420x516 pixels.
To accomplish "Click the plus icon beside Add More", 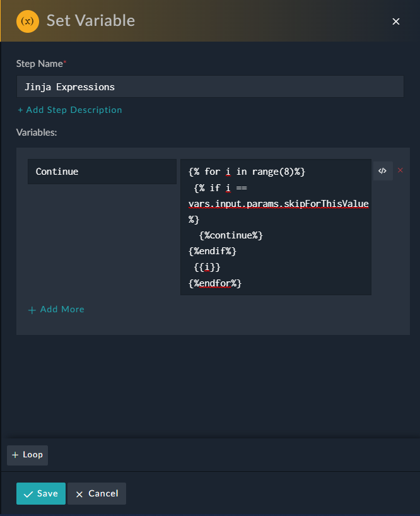I will 32,310.
